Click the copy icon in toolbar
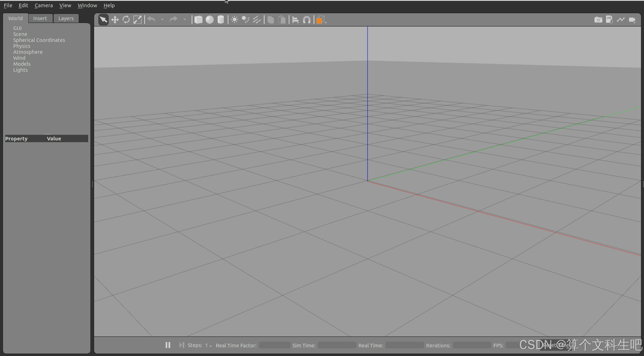Screen dimensions: 644x356 pos(271,20)
